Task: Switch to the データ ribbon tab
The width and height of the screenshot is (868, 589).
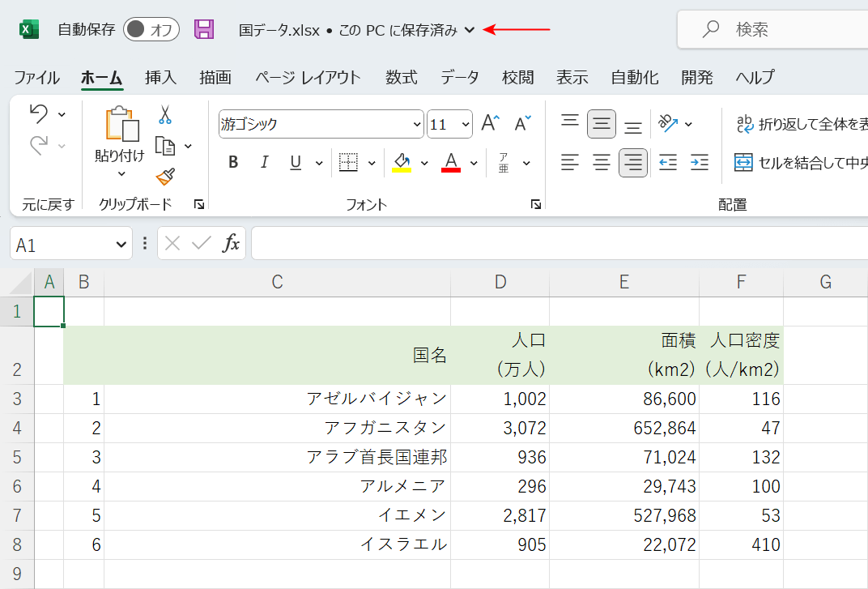Action: coord(459,78)
